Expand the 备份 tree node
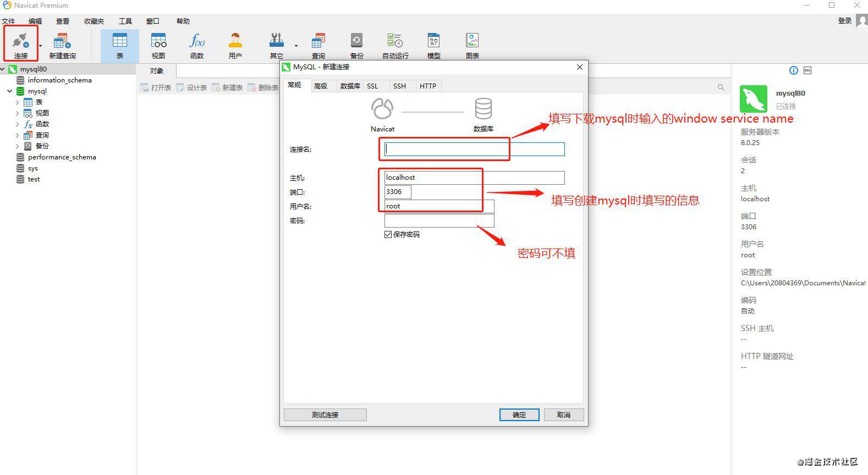 17,146
